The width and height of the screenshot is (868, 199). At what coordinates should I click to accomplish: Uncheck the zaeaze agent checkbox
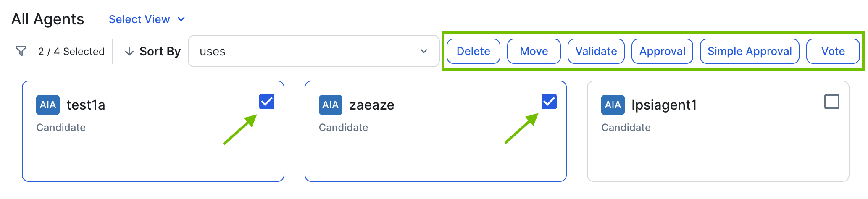click(549, 102)
